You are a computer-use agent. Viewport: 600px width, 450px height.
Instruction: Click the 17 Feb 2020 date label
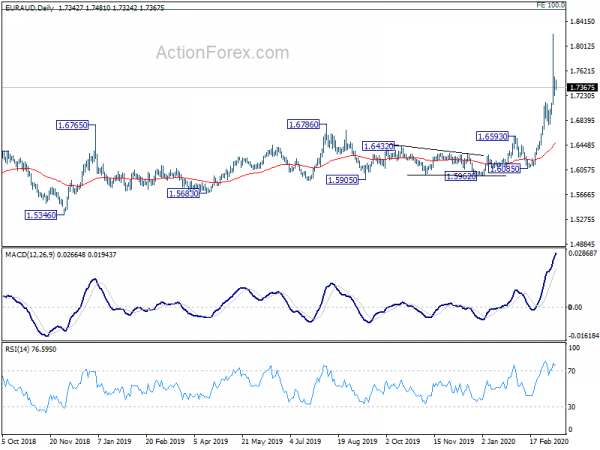pos(549,442)
